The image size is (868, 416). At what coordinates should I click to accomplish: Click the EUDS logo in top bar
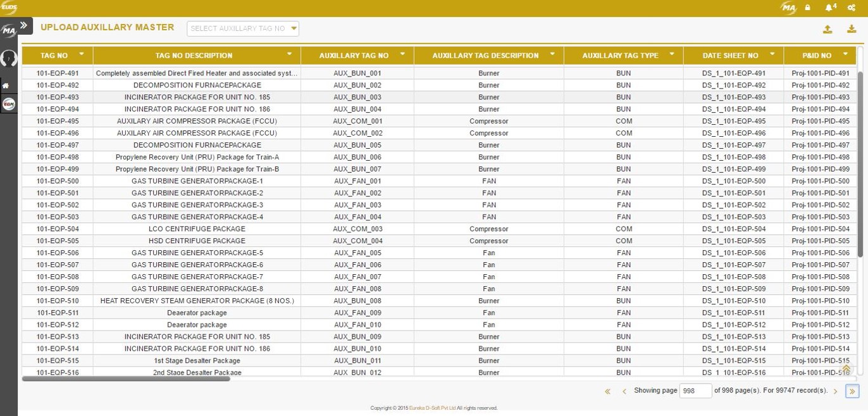click(9, 8)
